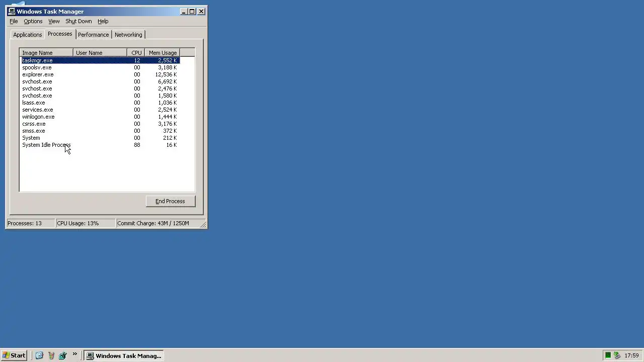Open the Shut Down menu
The height and width of the screenshot is (362, 644).
coord(78,21)
